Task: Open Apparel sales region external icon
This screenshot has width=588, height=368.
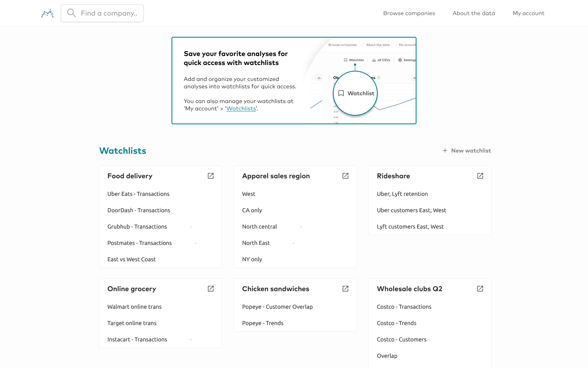Action: pos(345,176)
